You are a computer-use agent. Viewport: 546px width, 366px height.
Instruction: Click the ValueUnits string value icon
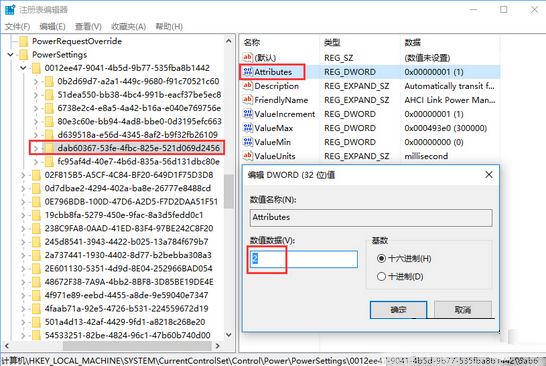click(248, 156)
